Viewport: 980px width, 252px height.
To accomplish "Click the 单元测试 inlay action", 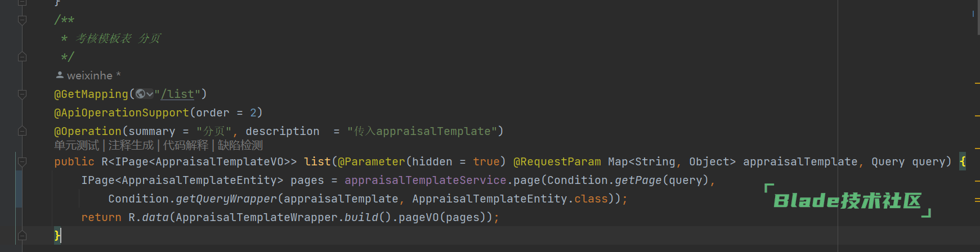I will coord(76,146).
